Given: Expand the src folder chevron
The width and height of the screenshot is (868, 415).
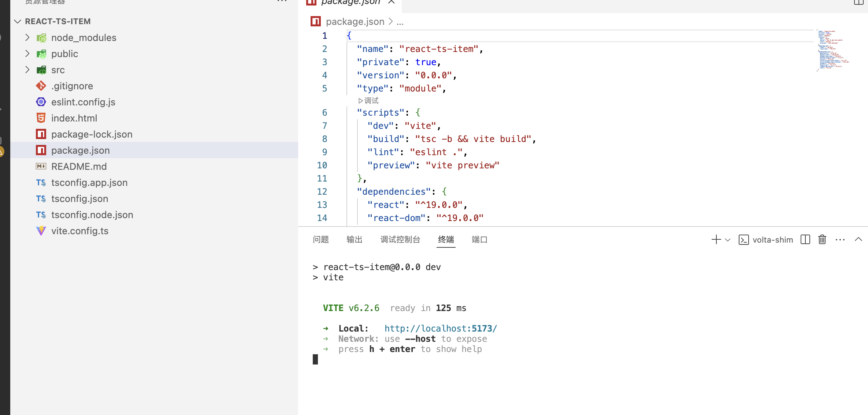Looking at the screenshot, I should tap(27, 70).
